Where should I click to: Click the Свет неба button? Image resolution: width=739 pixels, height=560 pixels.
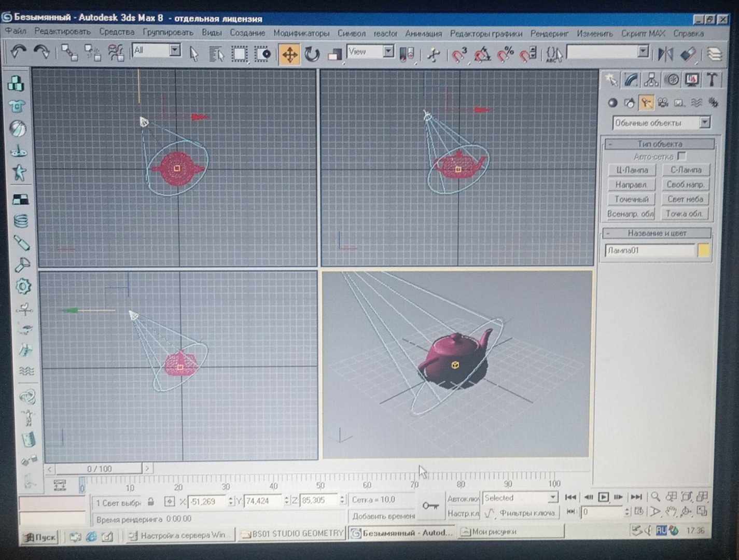[x=685, y=199]
